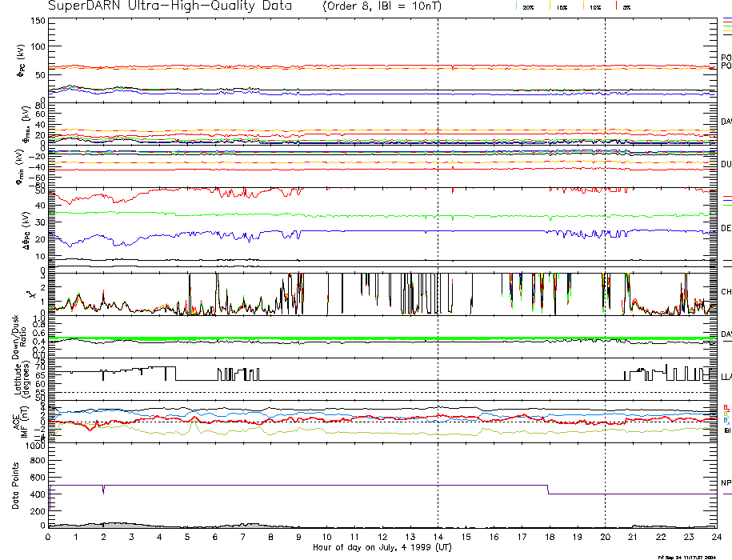Click the (Order 8, |B| = 10nT) text

point(386,6)
